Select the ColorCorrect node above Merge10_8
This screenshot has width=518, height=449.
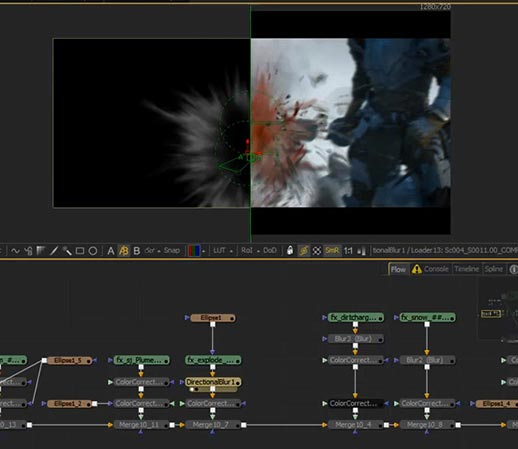tap(427, 404)
